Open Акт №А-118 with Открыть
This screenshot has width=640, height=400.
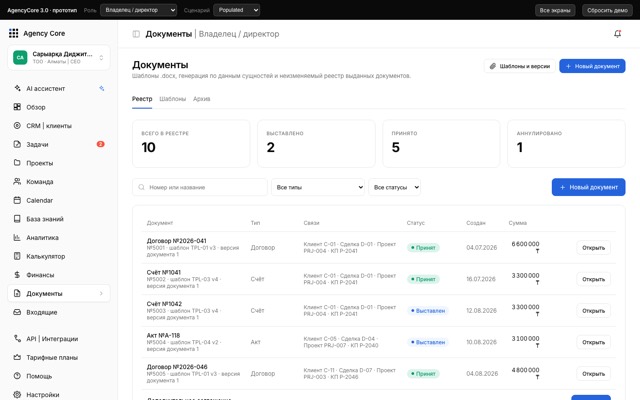coord(593,342)
